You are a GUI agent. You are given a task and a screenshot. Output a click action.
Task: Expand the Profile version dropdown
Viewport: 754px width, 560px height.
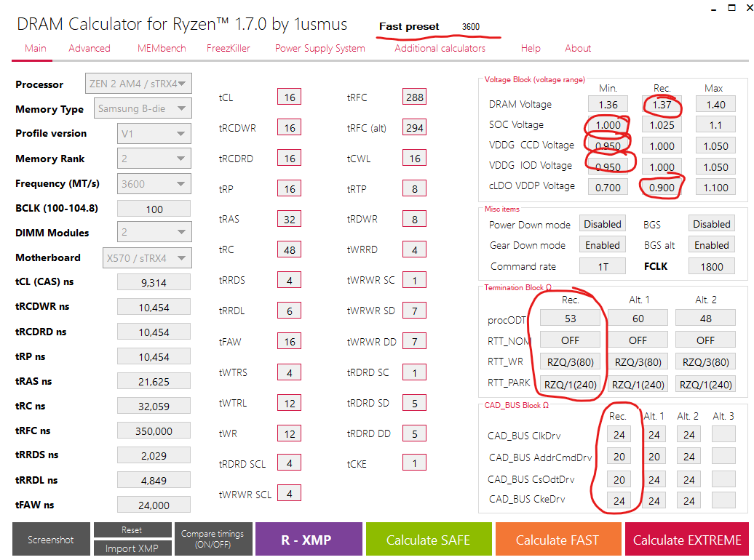(x=154, y=134)
